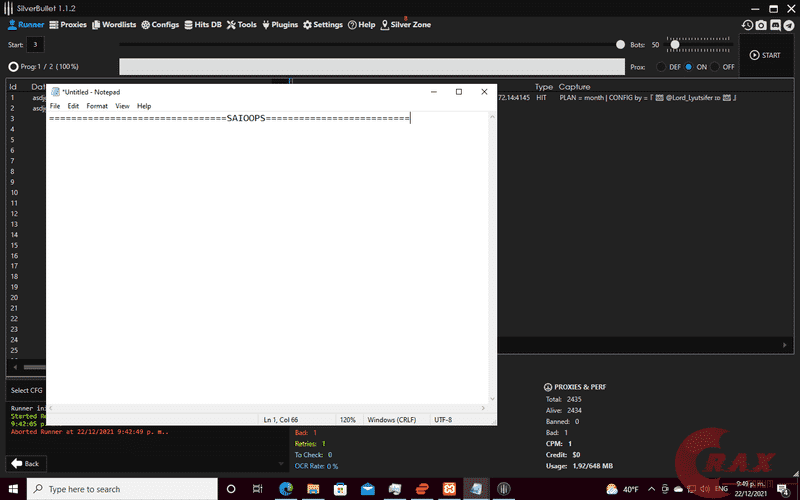The height and width of the screenshot is (500, 800).
Task: Click the Notepad horizontal scrollbar right arrow
Action: click(483, 408)
